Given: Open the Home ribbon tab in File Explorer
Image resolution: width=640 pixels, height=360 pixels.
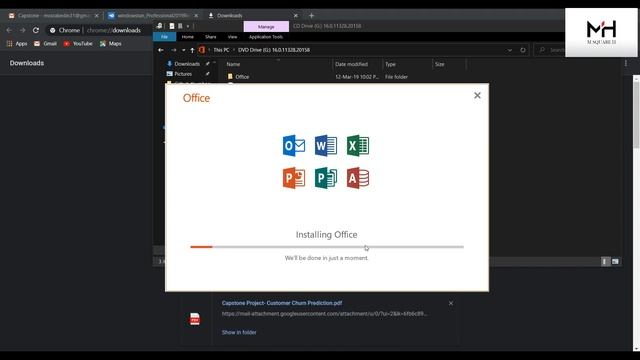Looking at the screenshot, I should [188, 37].
